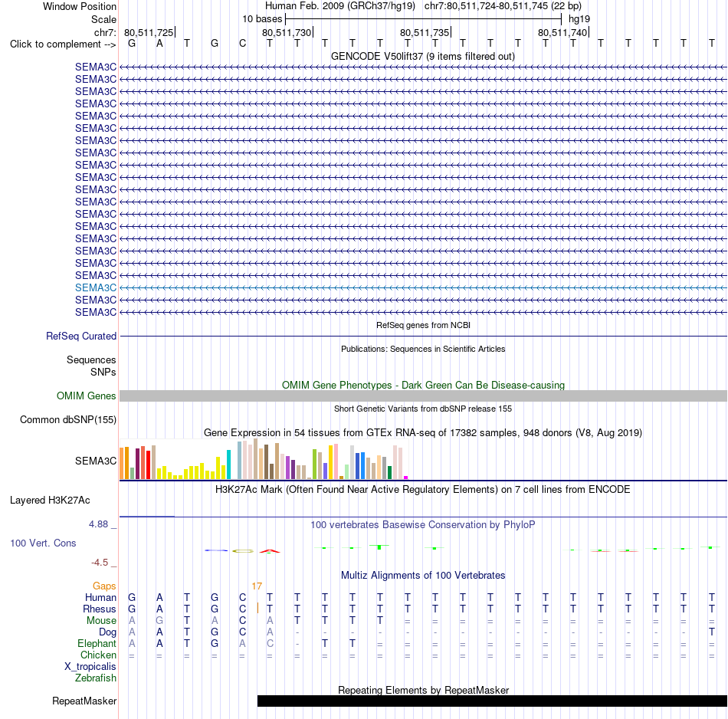Open 'Publications: Sequences in Scientific Articles' title
This screenshot has height=719, width=728.
(423, 349)
